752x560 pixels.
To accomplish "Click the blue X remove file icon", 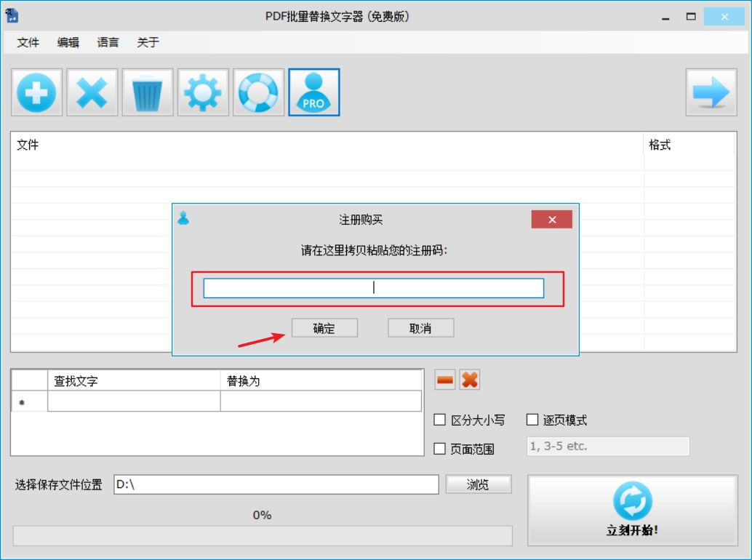I will click(92, 92).
